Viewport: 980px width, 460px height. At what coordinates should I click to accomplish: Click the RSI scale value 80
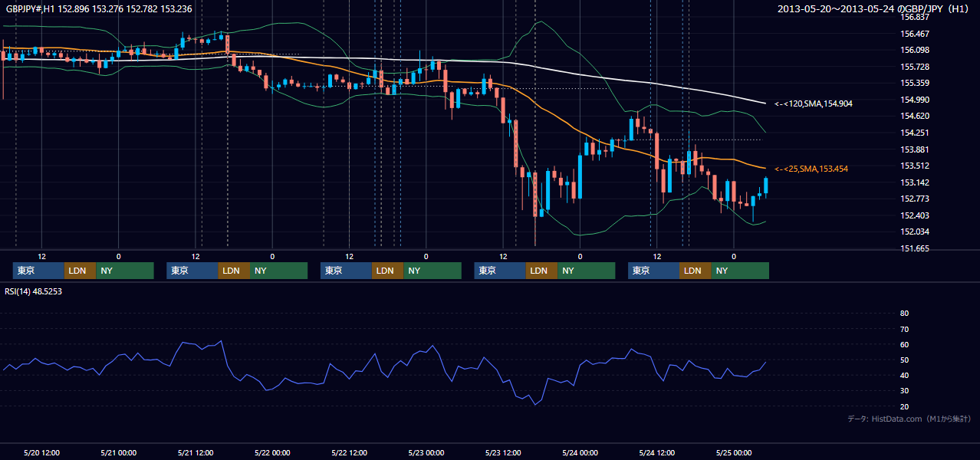pyautogui.click(x=904, y=314)
